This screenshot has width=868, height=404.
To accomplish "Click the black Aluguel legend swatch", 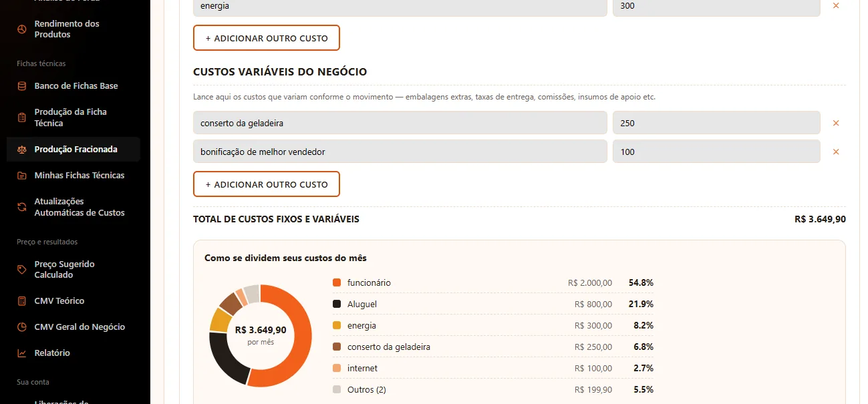I will 337,305.
